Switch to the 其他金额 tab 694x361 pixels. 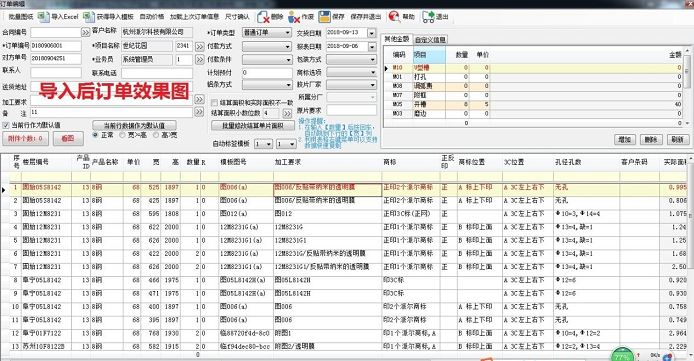[x=397, y=39]
